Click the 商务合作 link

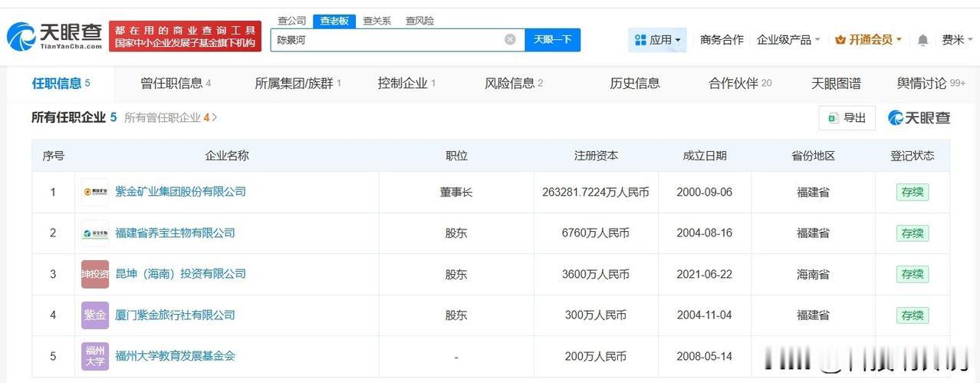click(x=722, y=40)
